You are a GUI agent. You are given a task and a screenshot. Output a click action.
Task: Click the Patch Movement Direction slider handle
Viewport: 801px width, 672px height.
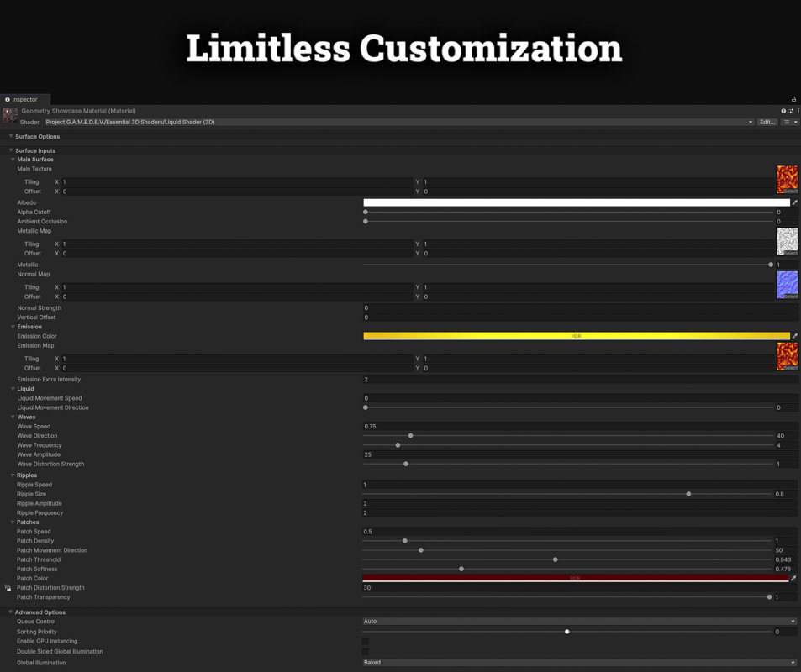421,550
